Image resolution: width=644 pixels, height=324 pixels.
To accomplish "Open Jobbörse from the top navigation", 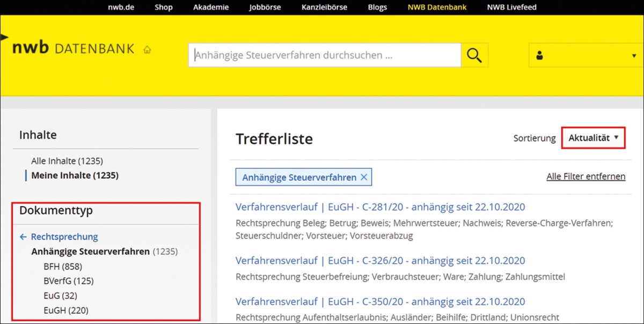I will tap(265, 8).
